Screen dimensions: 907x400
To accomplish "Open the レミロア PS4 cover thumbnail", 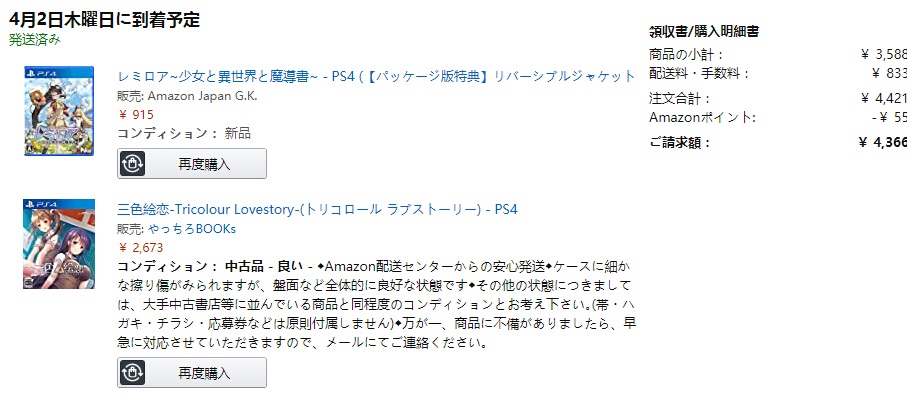I will [x=59, y=110].
